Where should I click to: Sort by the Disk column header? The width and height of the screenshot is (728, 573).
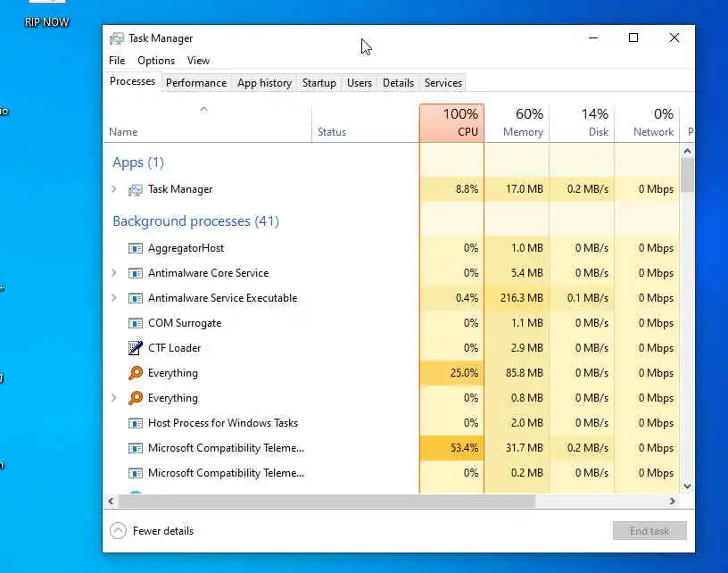point(582,122)
